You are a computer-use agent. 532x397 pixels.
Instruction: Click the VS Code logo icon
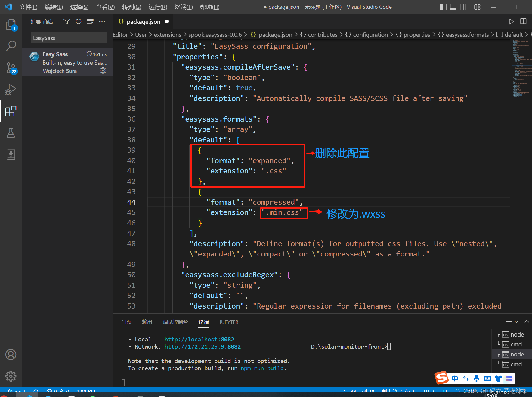tap(8, 7)
